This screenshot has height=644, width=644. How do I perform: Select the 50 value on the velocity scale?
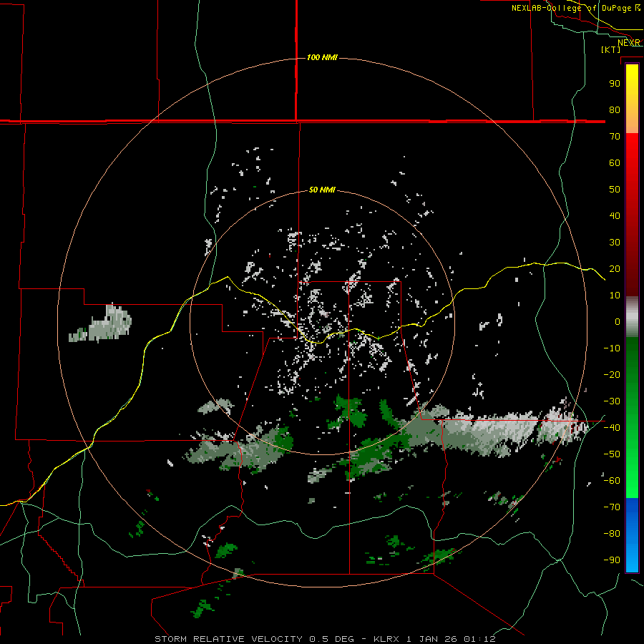tap(615, 190)
